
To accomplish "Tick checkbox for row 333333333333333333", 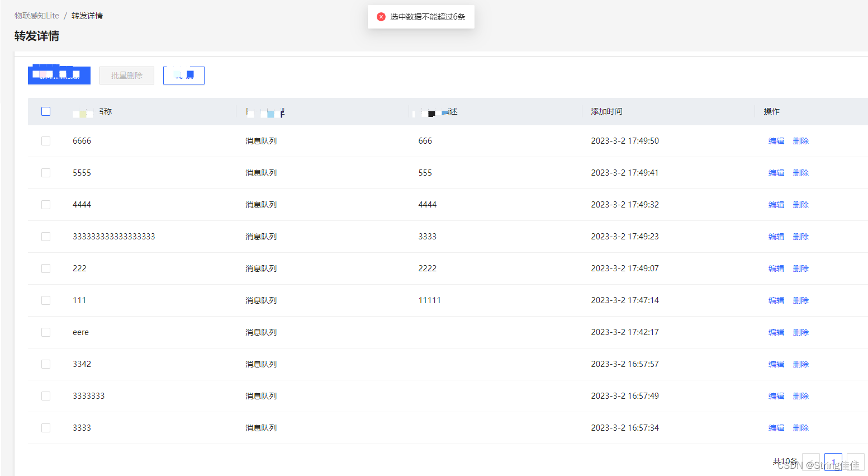I will tap(46, 237).
